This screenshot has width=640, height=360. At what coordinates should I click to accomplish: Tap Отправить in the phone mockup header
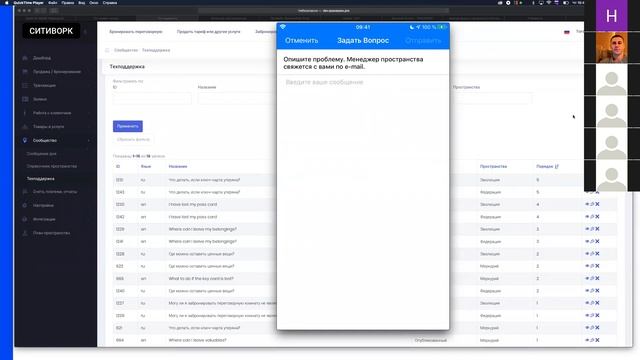(x=423, y=40)
